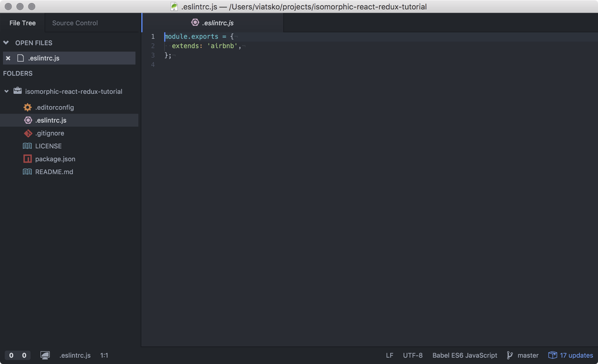Viewport: 598px width, 364px height.
Task: Change the UTF-8 encoding setting
Action: (413, 355)
